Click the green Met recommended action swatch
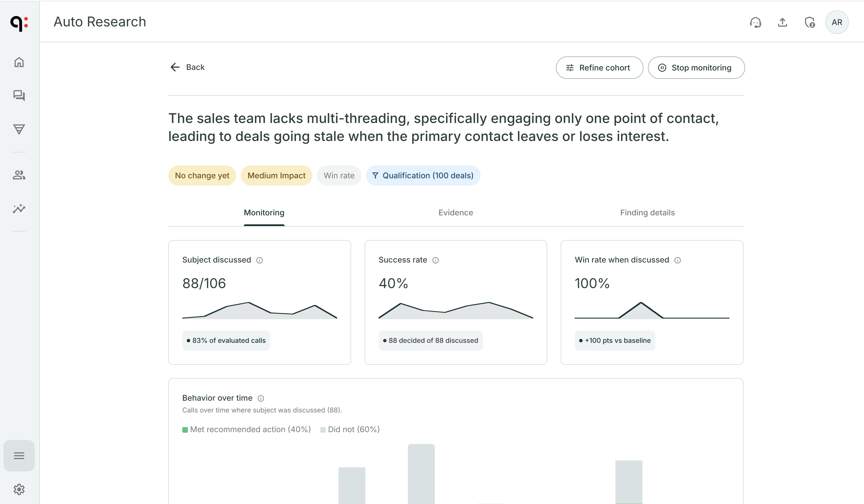Viewport: 864px width, 504px height. [185, 430]
